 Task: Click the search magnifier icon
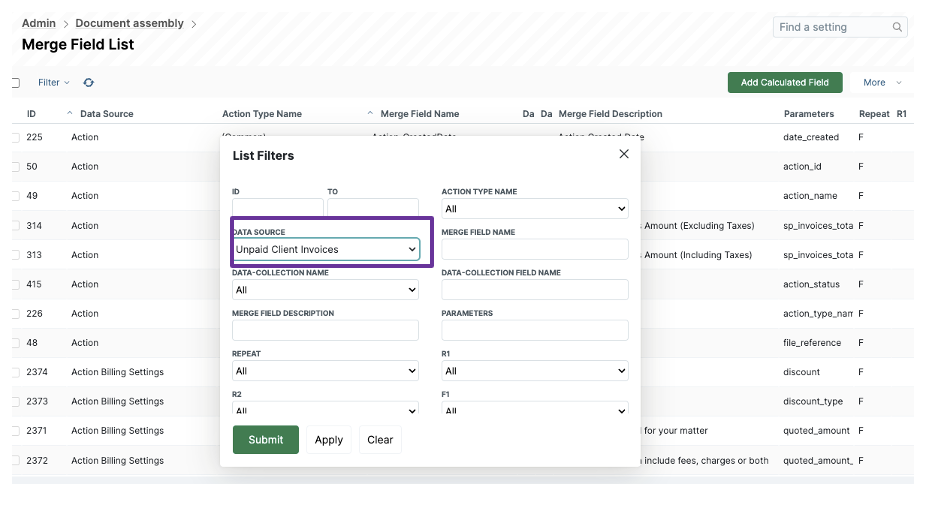tap(897, 27)
